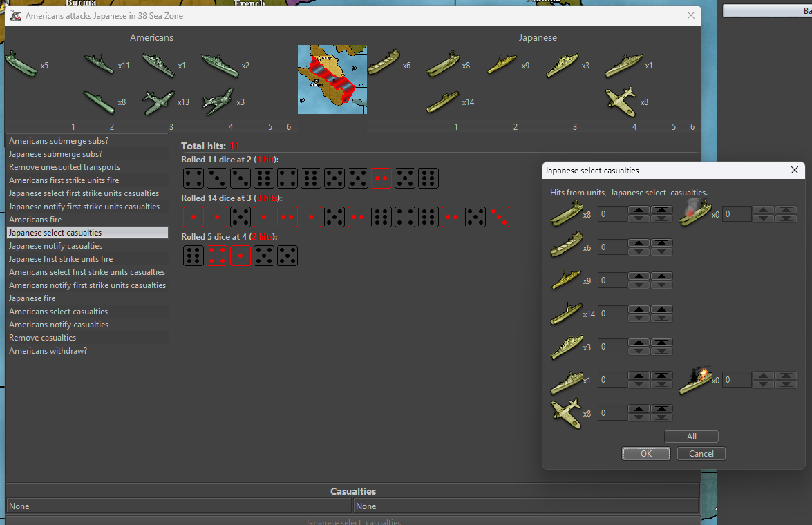The width and height of the screenshot is (812, 525).
Task: Set fighter x8 casualties to maximum
Action: (662, 408)
